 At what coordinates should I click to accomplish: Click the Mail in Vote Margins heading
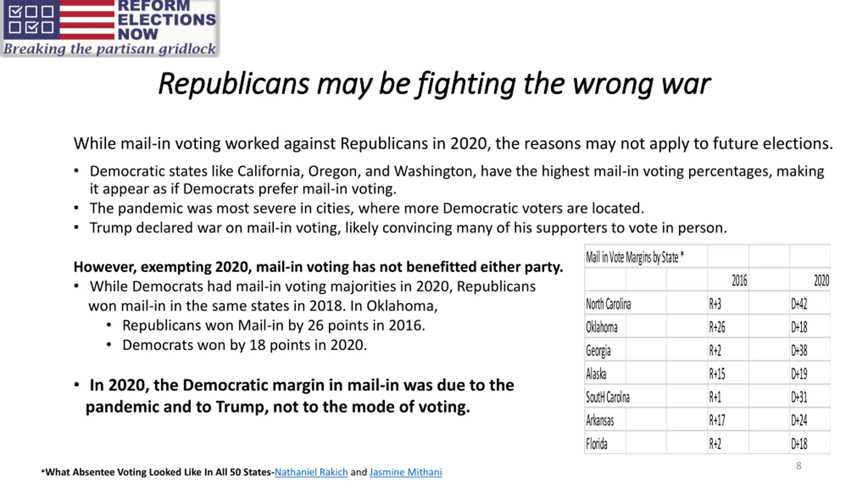coord(635,257)
